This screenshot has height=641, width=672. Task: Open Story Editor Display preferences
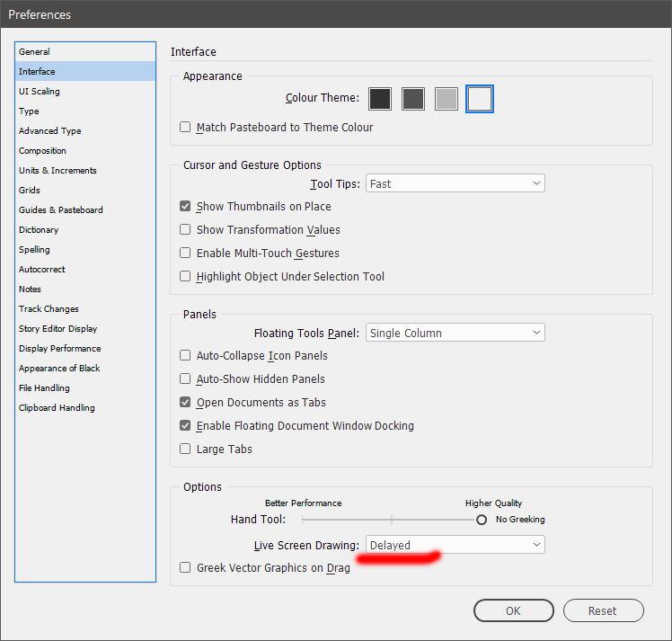pos(85,328)
